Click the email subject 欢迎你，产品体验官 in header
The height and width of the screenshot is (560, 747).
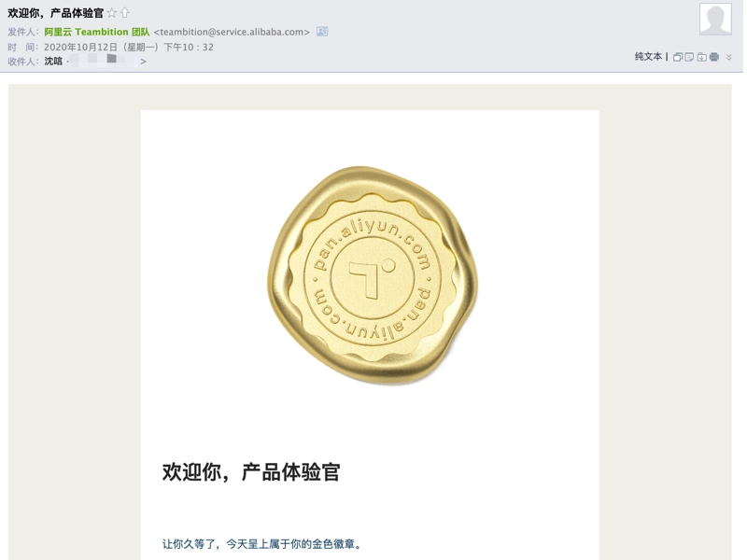coord(55,13)
